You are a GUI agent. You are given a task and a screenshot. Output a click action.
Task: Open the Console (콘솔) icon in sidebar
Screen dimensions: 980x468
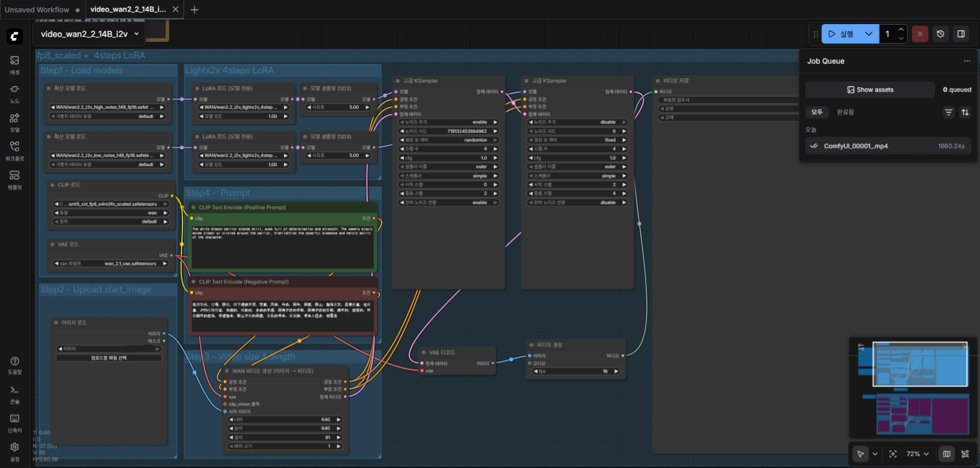(15, 394)
